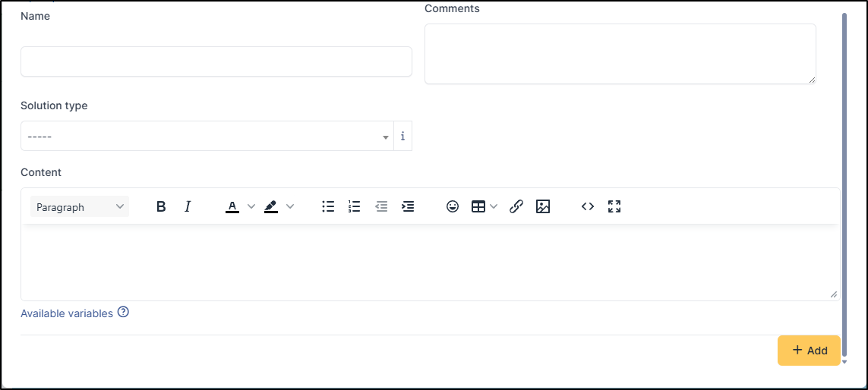
Task: Expand the Solution type dropdown
Action: point(207,137)
